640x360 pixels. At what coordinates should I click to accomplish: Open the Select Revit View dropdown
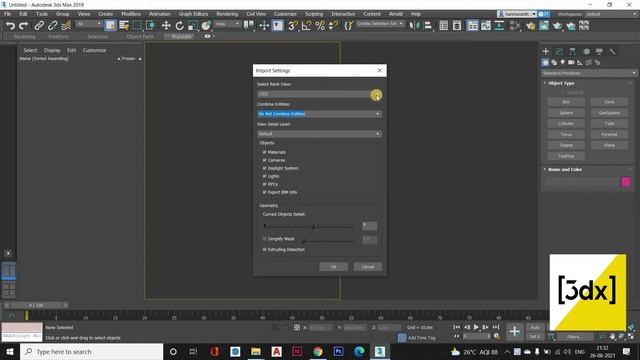319,94
